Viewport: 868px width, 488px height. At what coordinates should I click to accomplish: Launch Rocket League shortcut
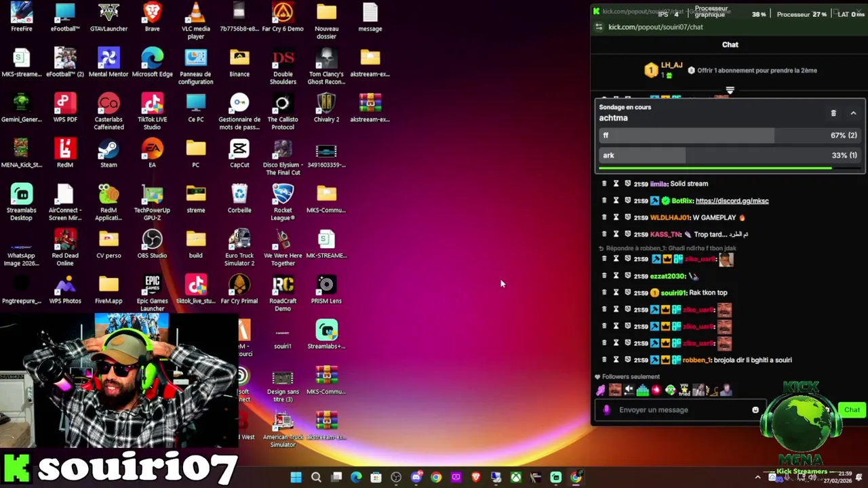(x=283, y=203)
